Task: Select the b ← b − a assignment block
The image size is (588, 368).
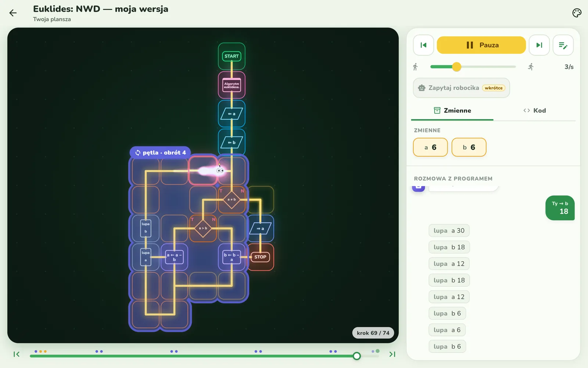Action: 232,257
